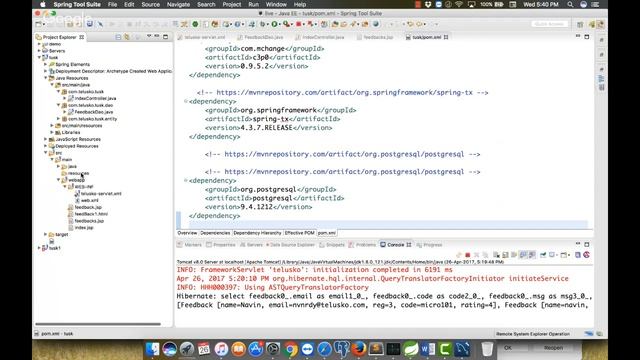Open Project Explorer View Menu dropdown
This screenshot has height=360, width=640.
pos(149,37)
